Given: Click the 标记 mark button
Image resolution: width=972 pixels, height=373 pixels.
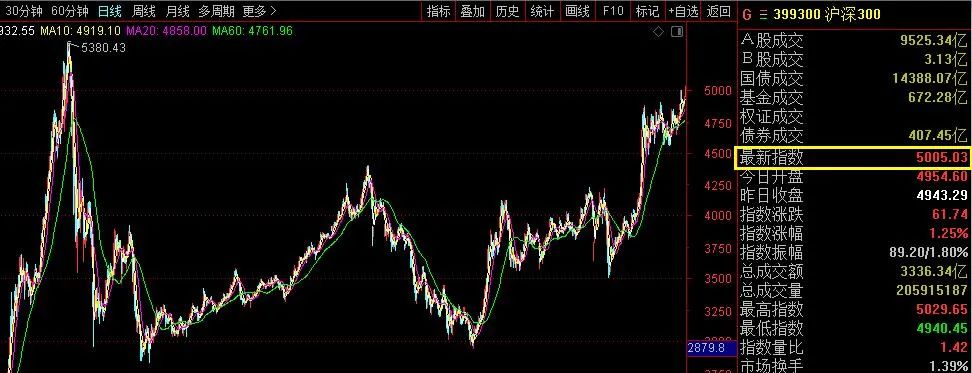Looking at the screenshot, I should [647, 11].
